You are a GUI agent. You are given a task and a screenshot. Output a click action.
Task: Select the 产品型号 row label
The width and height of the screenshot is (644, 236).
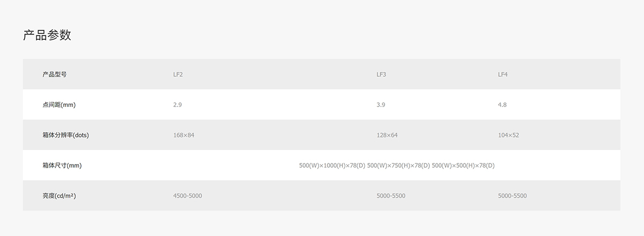pos(54,74)
